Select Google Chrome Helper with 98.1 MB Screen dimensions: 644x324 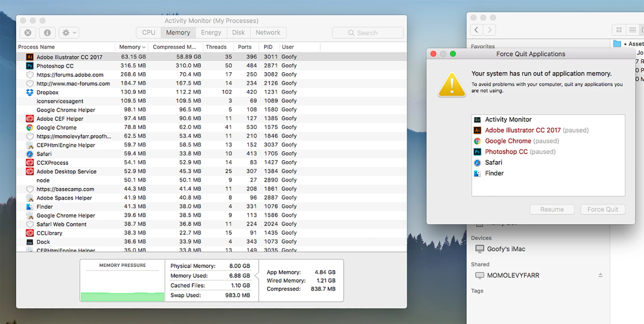(x=212, y=110)
